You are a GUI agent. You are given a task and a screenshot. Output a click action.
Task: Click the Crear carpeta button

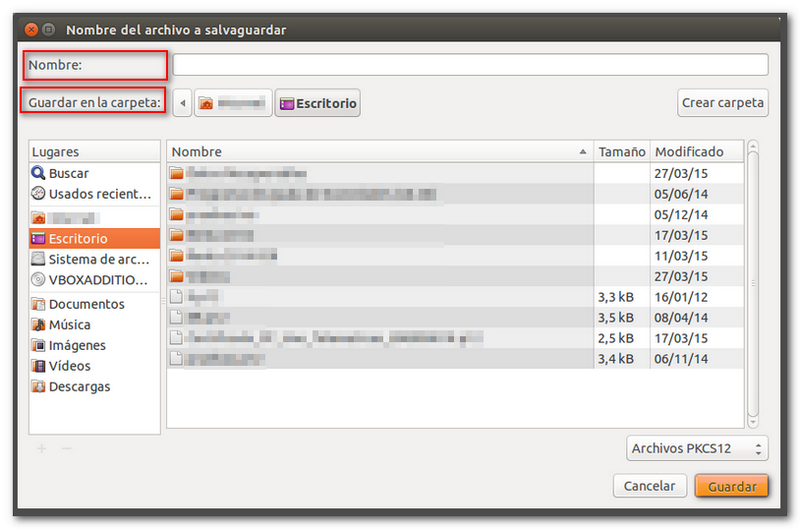pos(723,102)
